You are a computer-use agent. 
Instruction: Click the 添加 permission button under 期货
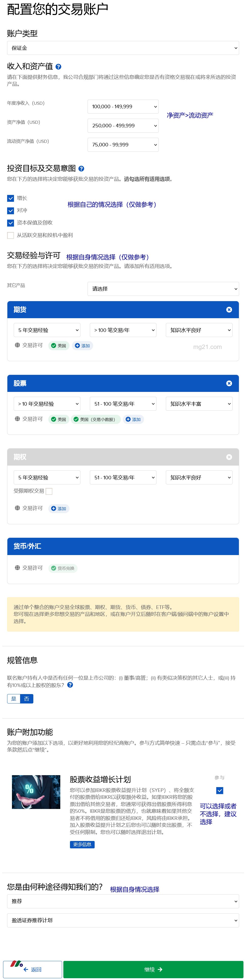click(x=82, y=346)
